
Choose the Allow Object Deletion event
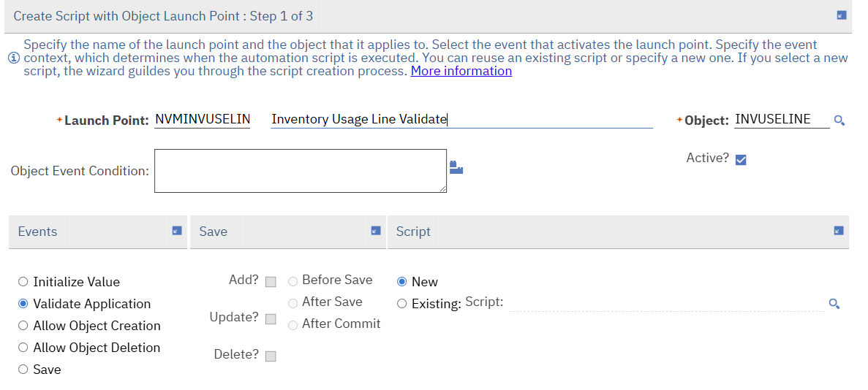[x=23, y=348]
